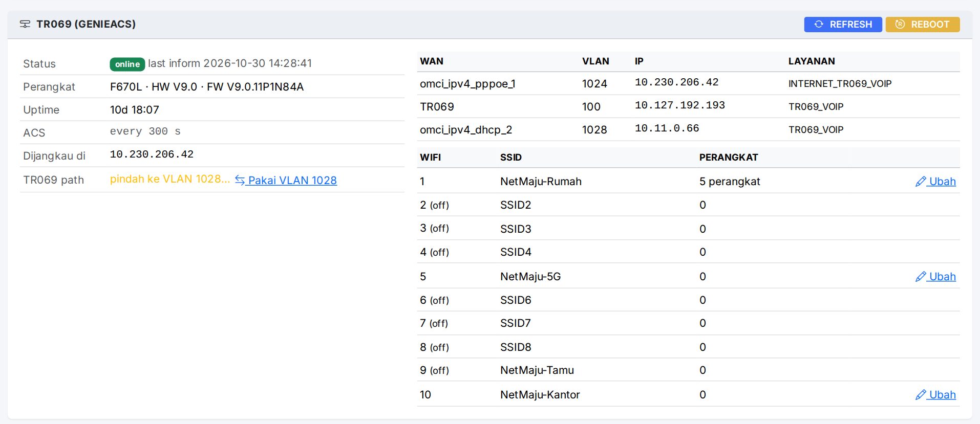980x424 pixels.
Task: Click the pencil icon for NetMaju-5G
Action: (921, 277)
